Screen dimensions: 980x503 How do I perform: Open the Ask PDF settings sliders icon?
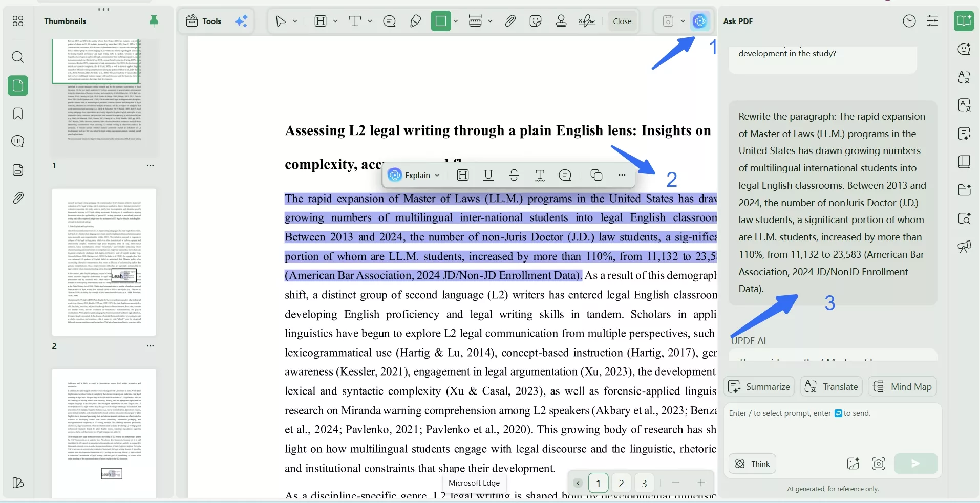(933, 21)
